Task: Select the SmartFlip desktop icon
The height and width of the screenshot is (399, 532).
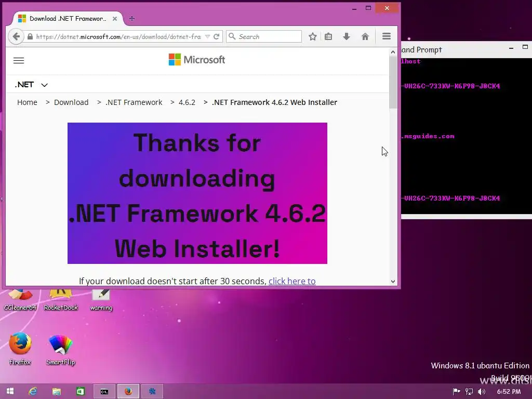Action: pos(61,350)
